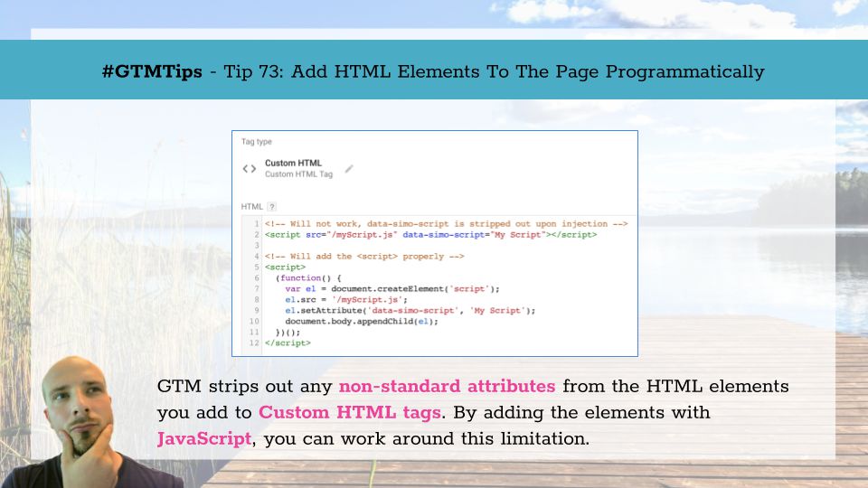Click 'non-standard attributes' pink text
868x488 pixels.
point(447,386)
